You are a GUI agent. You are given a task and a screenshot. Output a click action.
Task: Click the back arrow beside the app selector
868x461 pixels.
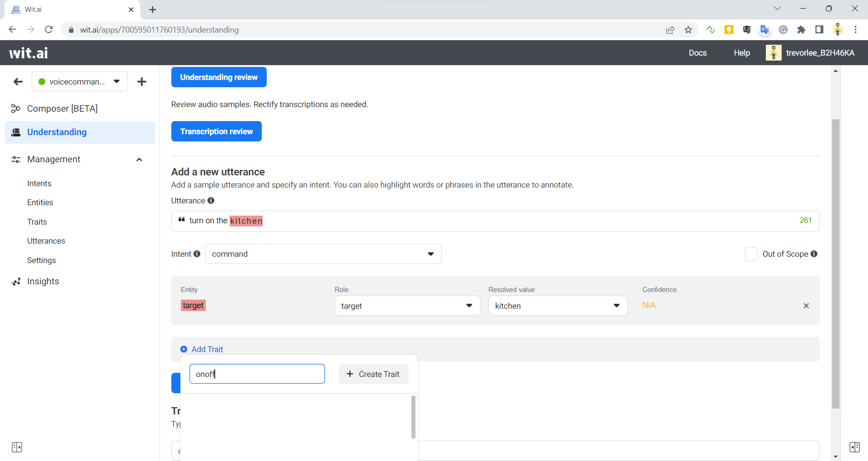tap(18, 82)
